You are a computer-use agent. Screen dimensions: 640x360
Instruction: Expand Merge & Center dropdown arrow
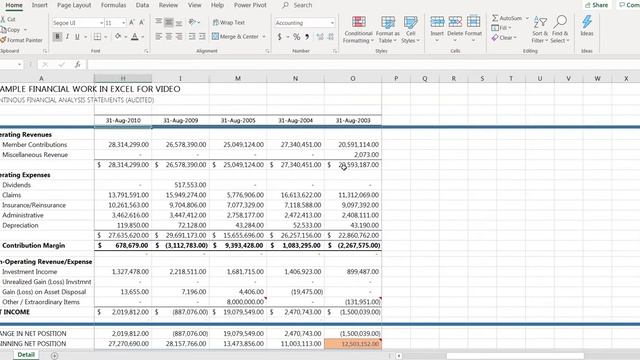click(264, 37)
